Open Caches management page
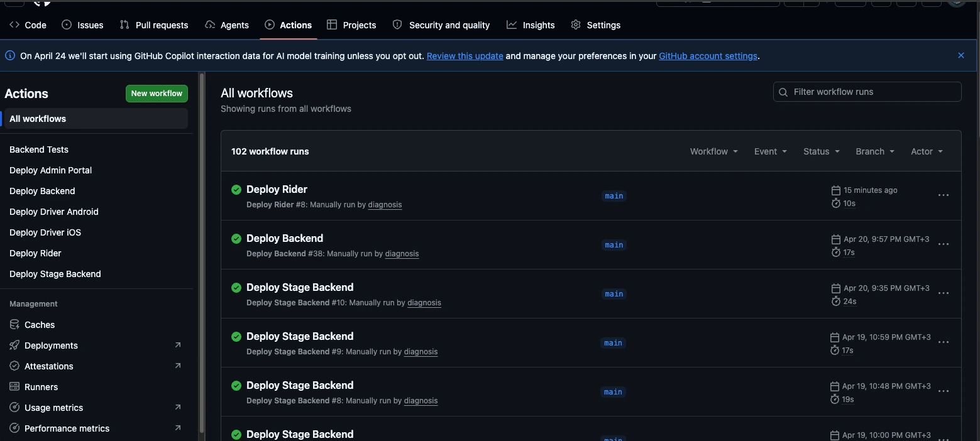The height and width of the screenshot is (441, 980). tap(40, 325)
